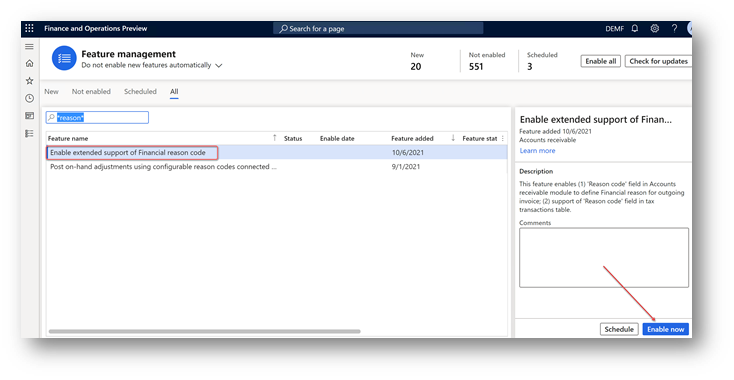Click the grid horizontal scrollbar
Image resolution: width=734 pixels, height=380 pixels.
click(205, 331)
